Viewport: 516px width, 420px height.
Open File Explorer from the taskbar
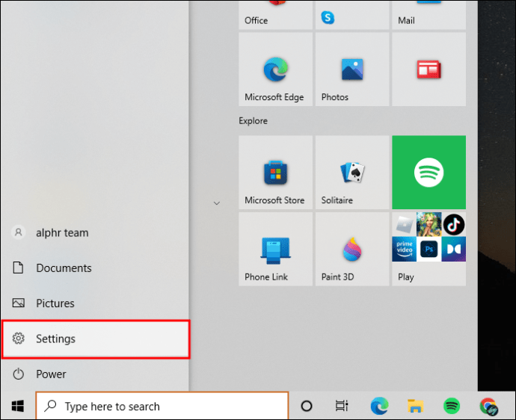click(x=415, y=406)
